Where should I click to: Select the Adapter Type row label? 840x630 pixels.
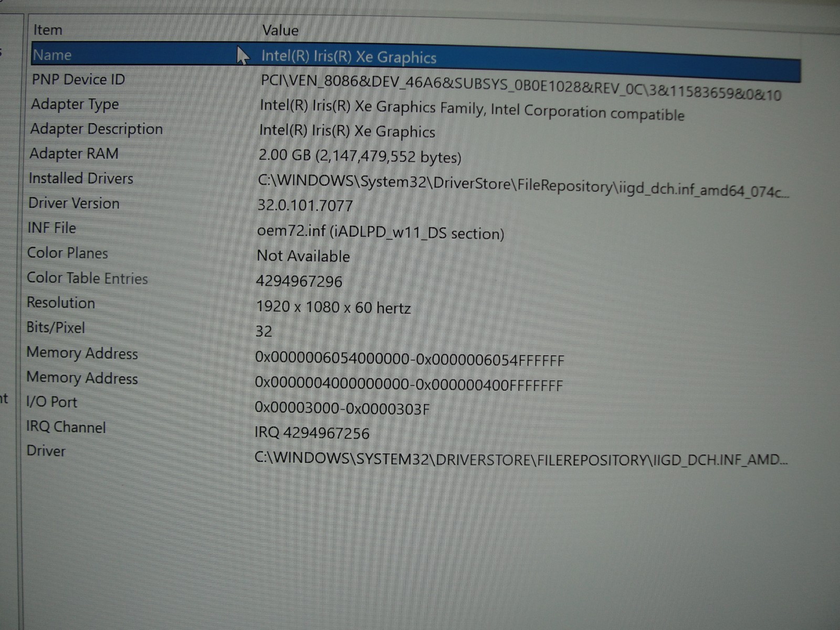(x=75, y=104)
